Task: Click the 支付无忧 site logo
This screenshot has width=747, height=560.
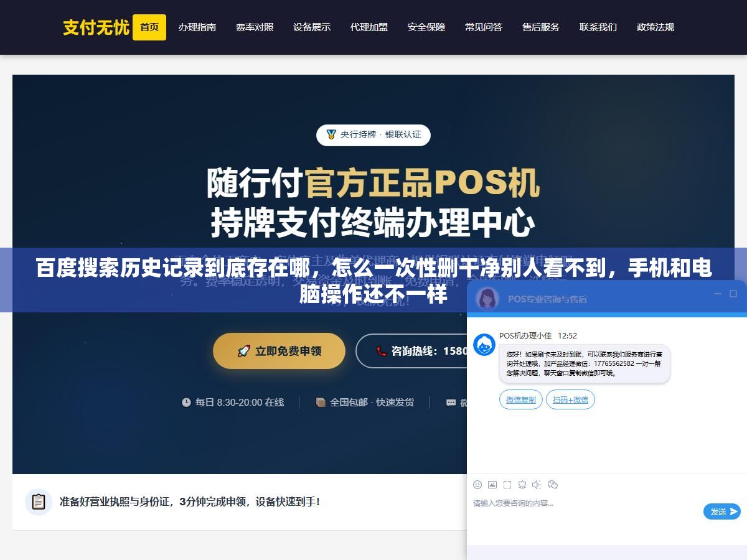Action: [x=96, y=27]
